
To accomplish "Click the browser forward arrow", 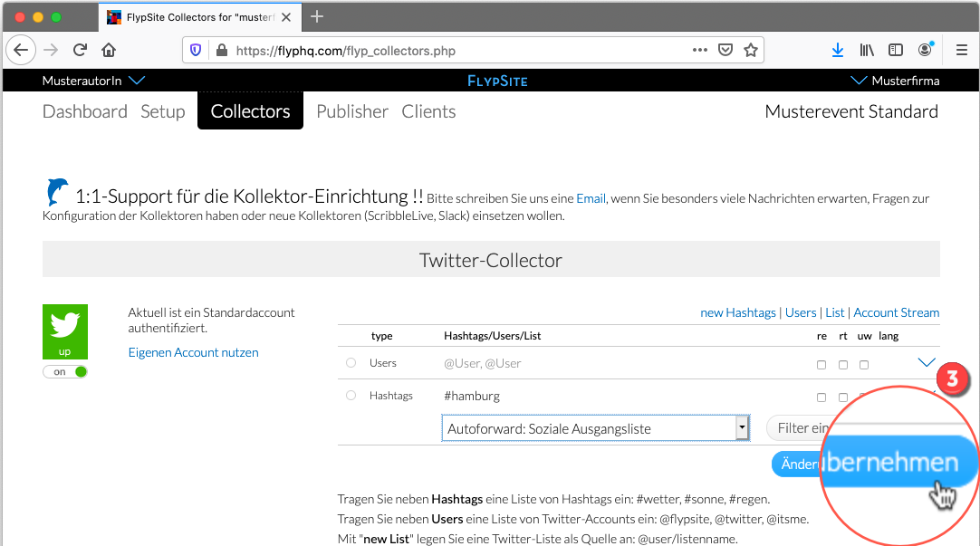I will [52, 50].
